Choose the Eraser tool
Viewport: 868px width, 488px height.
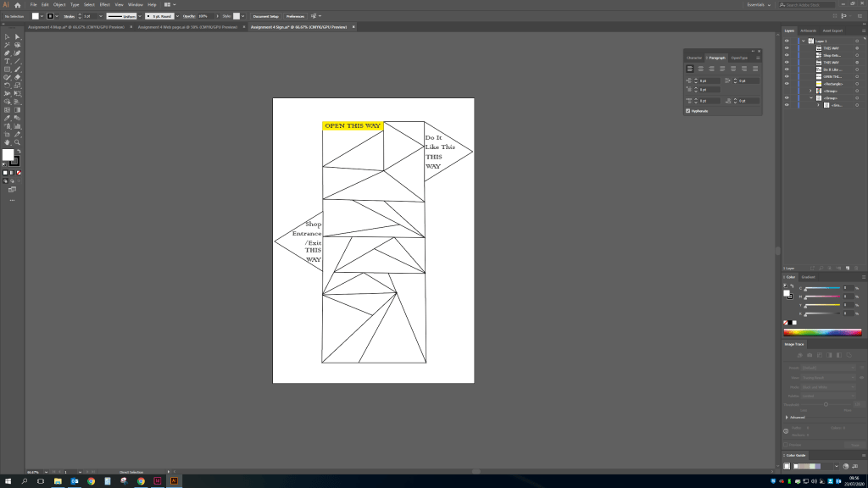click(x=17, y=77)
